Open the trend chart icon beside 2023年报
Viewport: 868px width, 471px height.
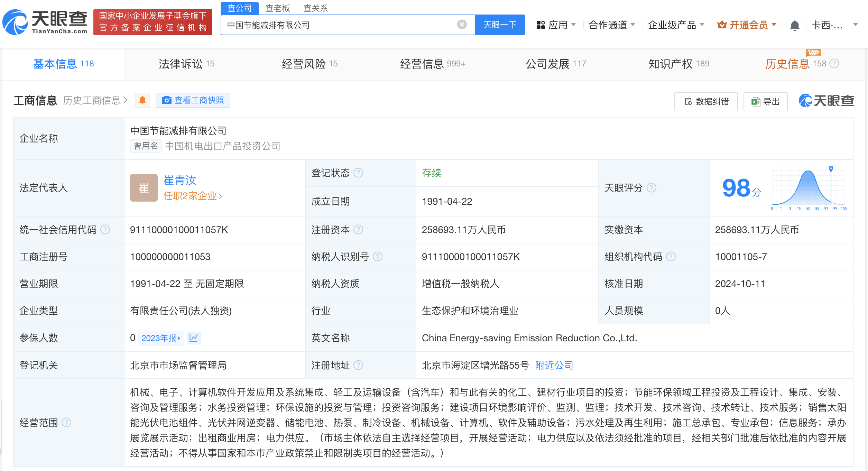click(x=194, y=338)
